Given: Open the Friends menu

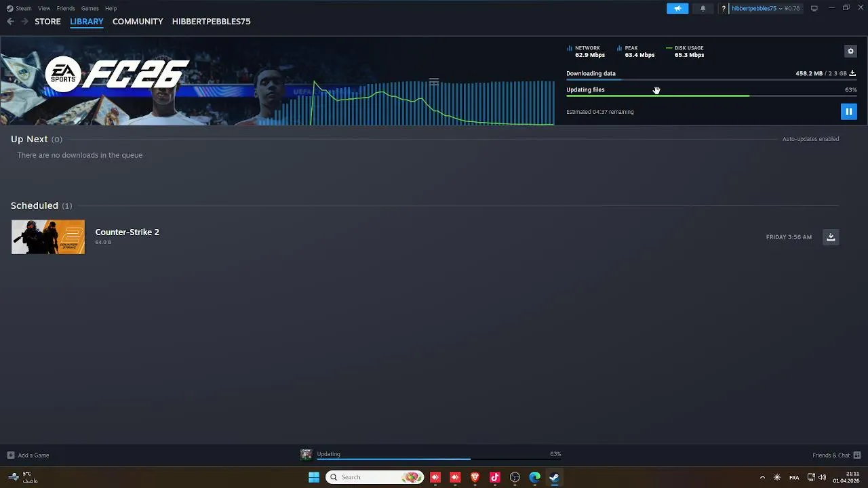Looking at the screenshot, I should [66, 8].
